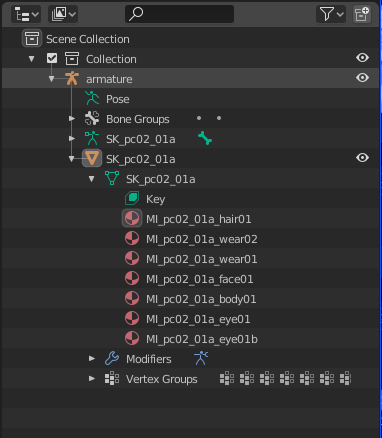Open the outliner filter dropdown
This screenshot has height=438, width=382.
[331, 14]
